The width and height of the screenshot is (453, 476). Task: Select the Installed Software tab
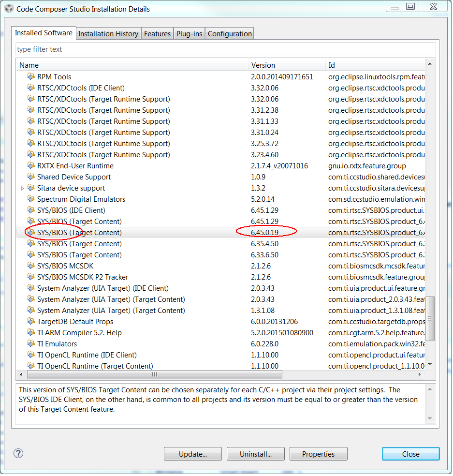(44, 33)
